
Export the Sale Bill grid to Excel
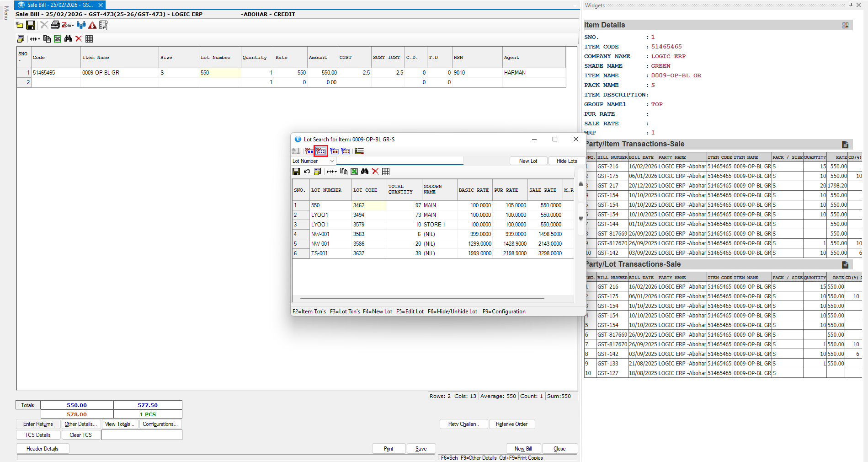(x=58, y=39)
